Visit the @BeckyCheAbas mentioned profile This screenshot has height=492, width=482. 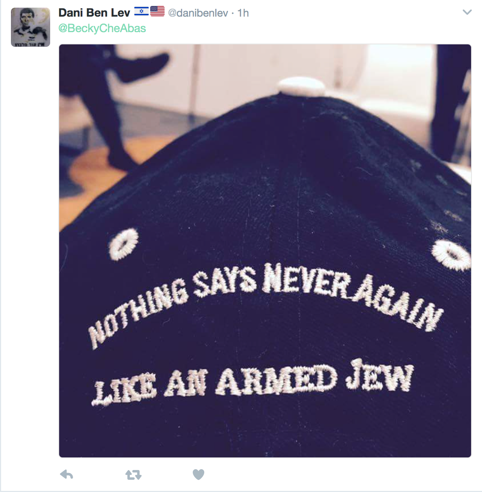click(102, 28)
